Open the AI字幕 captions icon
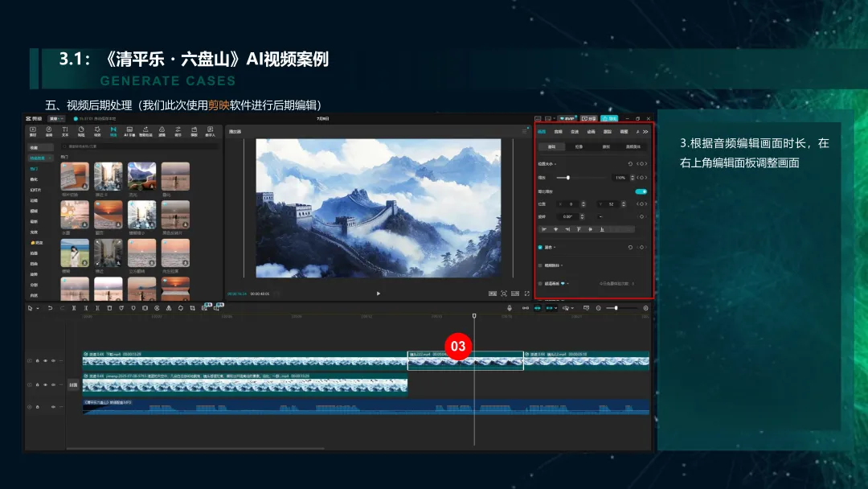 pyautogui.click(x=129, y=131)
